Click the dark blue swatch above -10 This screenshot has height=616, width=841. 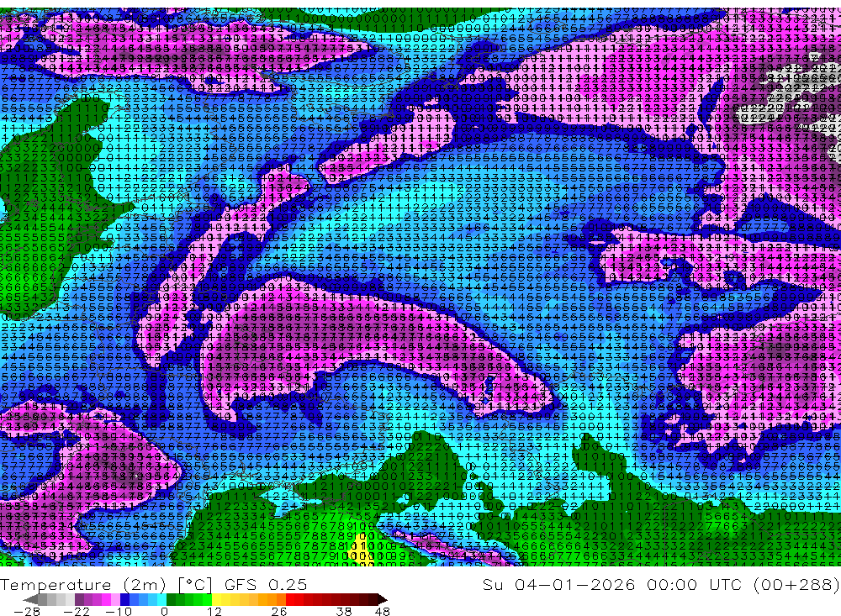[124, 599]
